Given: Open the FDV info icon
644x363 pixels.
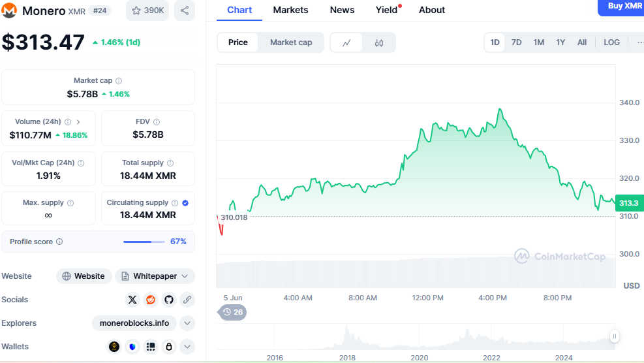Looking at the screenshot, I should coord(157,122).
